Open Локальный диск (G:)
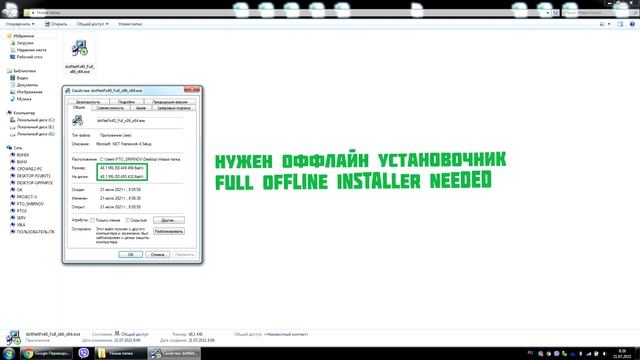 (x=35, y=134)
